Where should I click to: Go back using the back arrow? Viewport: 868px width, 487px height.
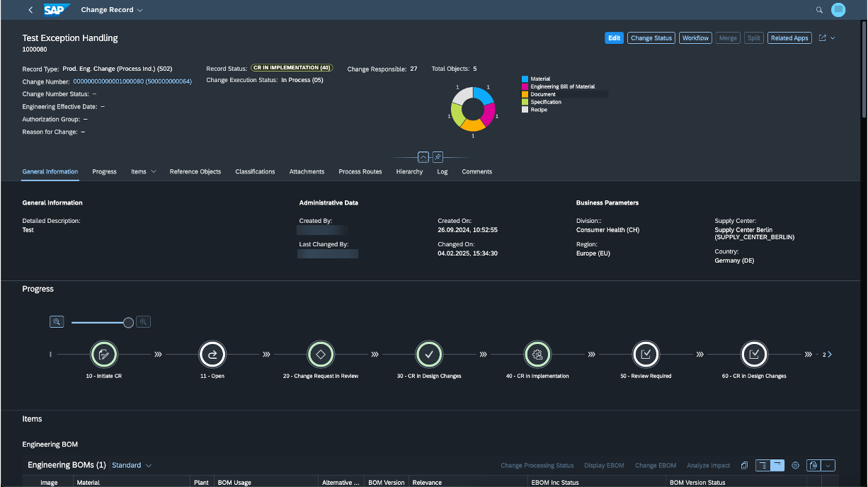pyautogui.click(x=30, y=10)
